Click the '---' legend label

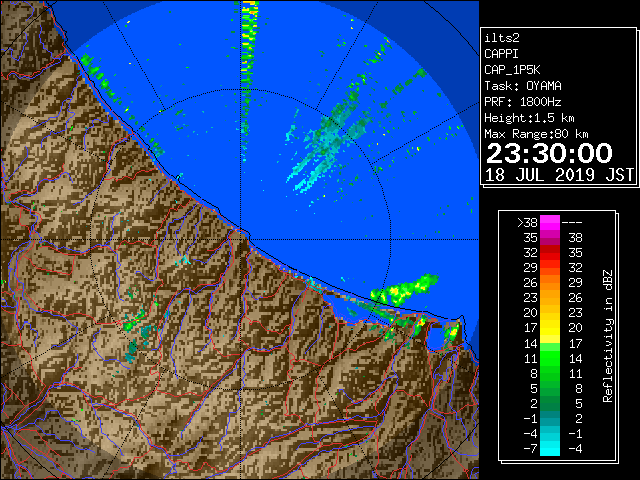click(572, 223)
